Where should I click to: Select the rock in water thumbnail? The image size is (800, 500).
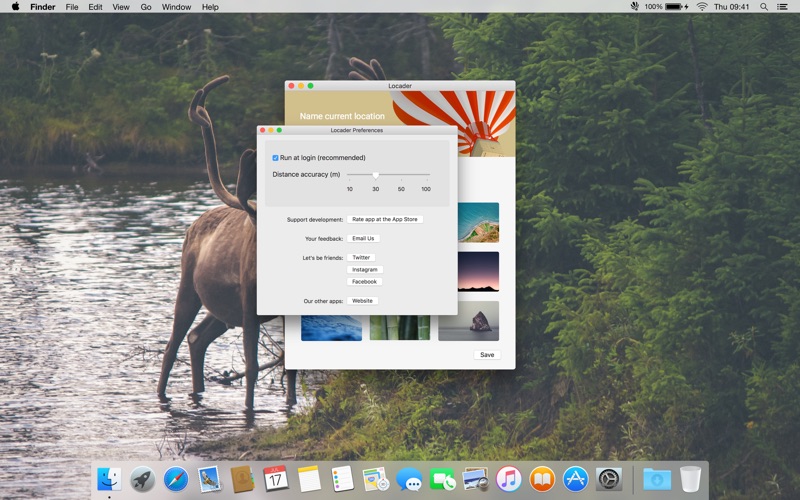(468, 321)
